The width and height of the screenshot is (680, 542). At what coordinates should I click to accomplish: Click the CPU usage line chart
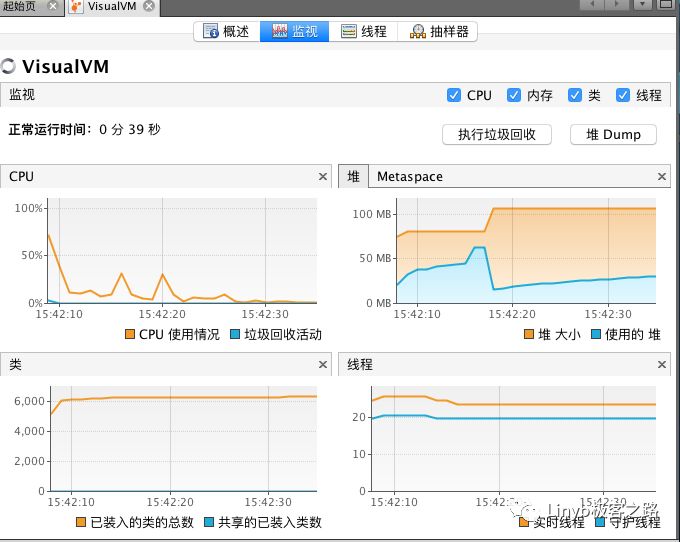[182, 251]
